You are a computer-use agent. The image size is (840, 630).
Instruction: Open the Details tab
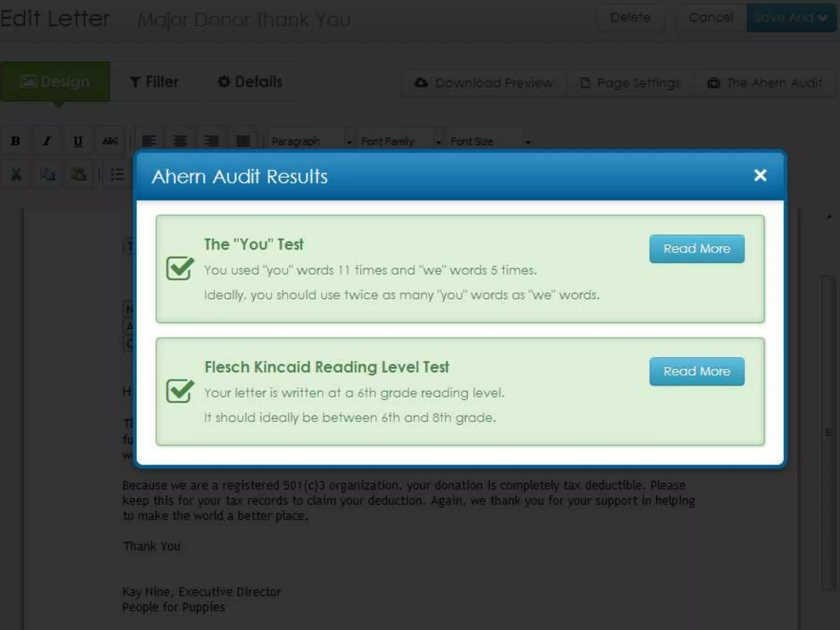pos(250,82)
